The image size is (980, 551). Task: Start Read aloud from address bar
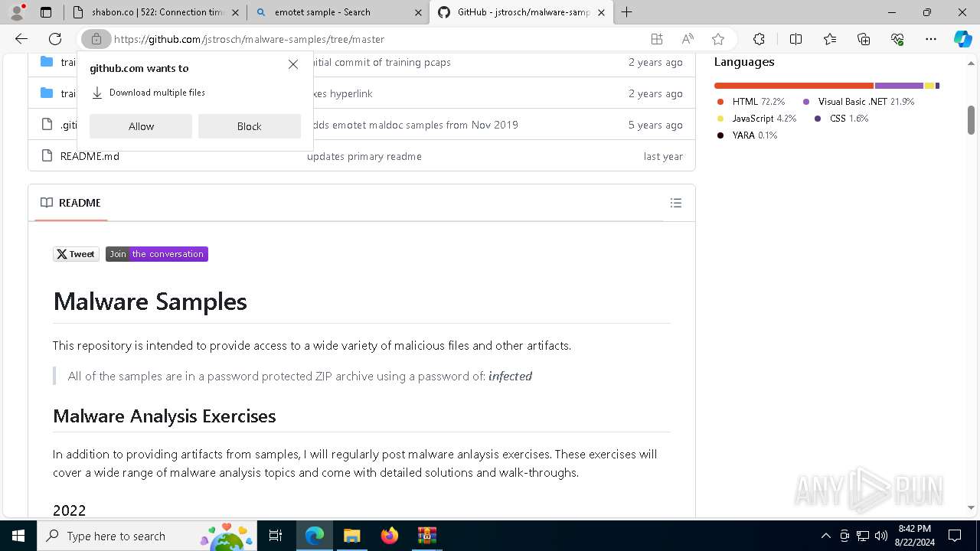[688, 39]
